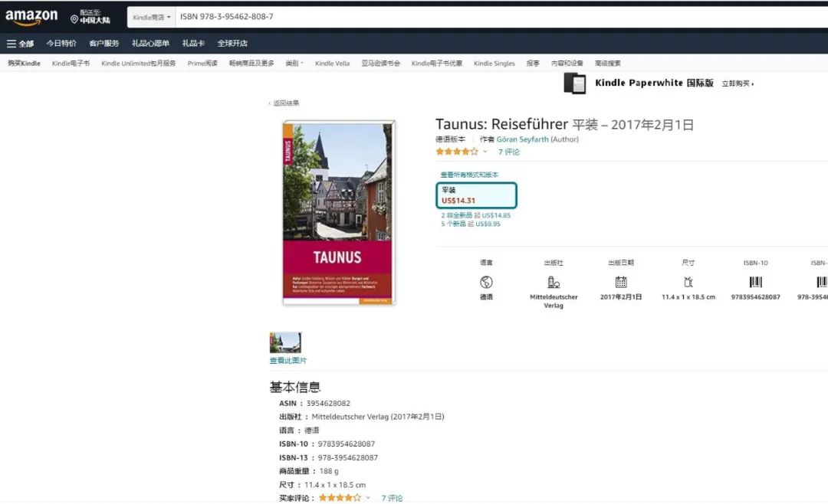Click the search field with ISBN text
This screenshot has height=504, width=828.
pos(501,17)
